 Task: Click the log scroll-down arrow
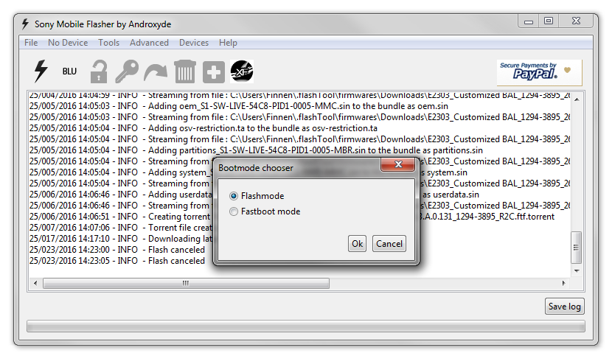coord(577,270)
